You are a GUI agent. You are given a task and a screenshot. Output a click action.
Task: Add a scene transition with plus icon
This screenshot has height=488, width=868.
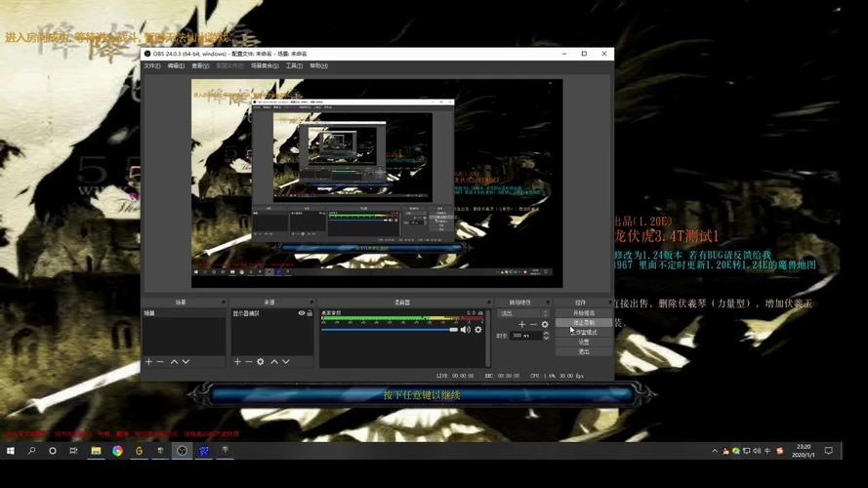point(522,324)
